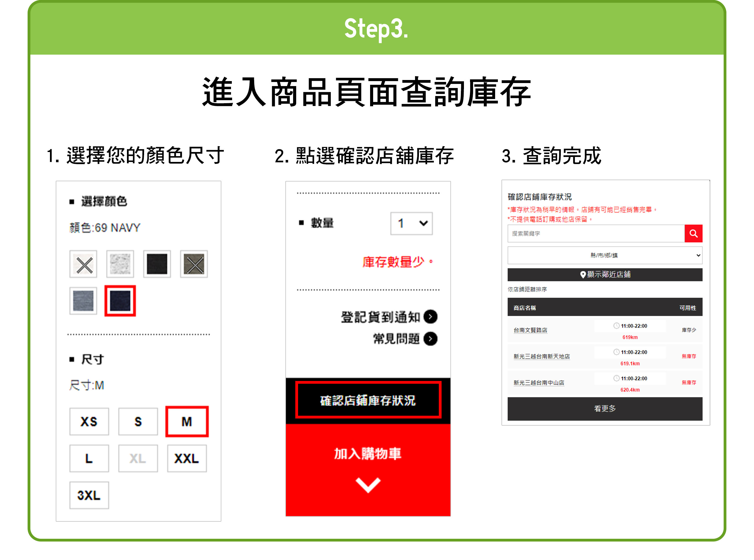Click the red search magnifier icon

click(x=694, y=233)
